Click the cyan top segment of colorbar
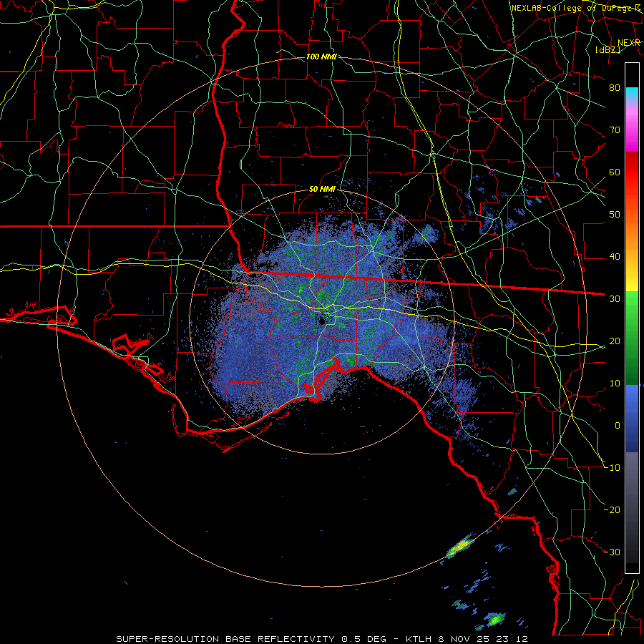 point(632,94)
